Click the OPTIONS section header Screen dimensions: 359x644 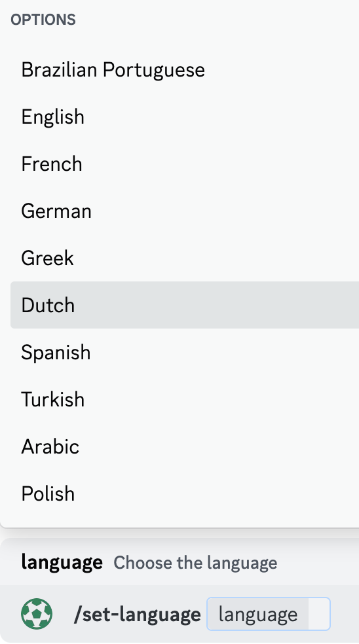tap(43, 20)
